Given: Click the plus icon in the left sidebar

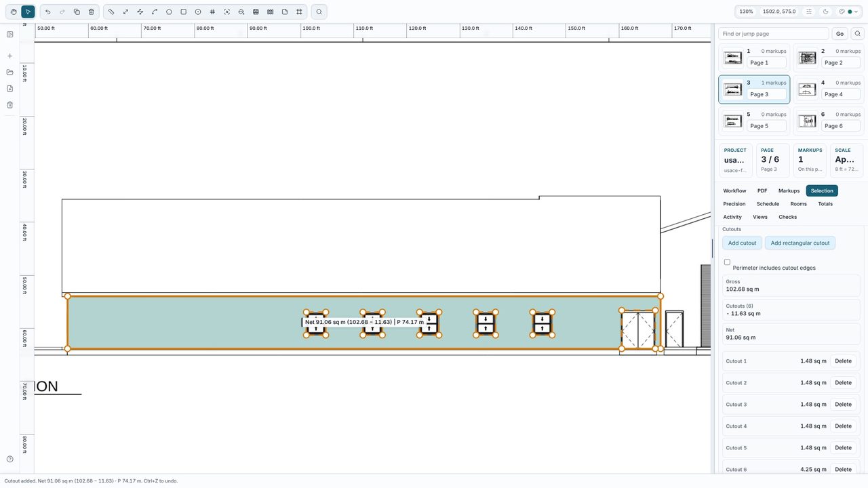Looking at the screenshot, I should point(9,56).
